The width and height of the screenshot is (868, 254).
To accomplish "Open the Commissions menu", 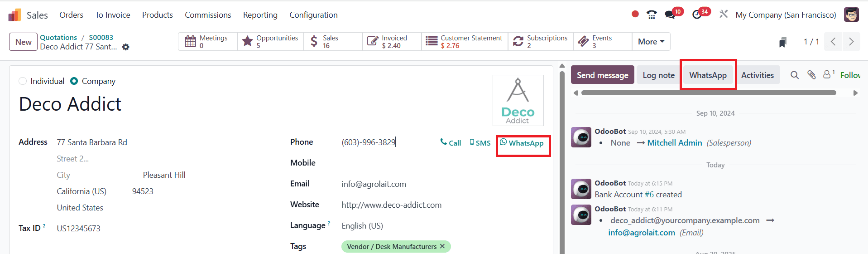I will [208, 15].
